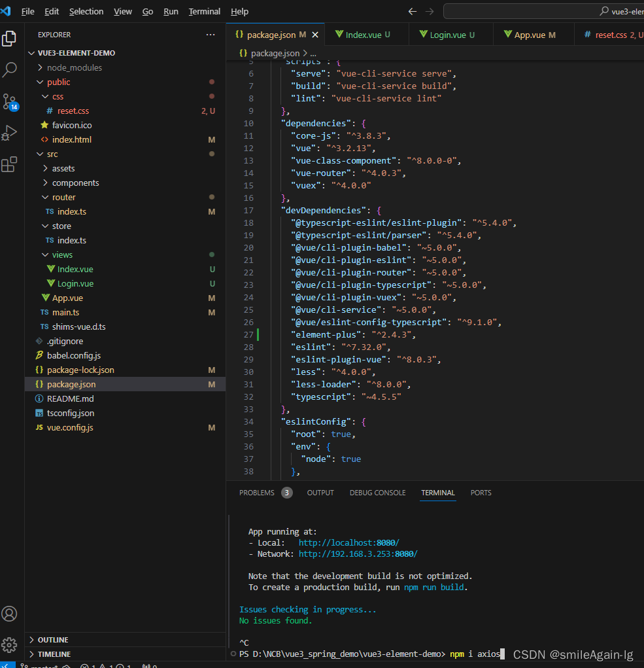The height and width of the screenshot is (668, 644).
Task: Expand the OUTLINE section
Action: click(53, 640)
